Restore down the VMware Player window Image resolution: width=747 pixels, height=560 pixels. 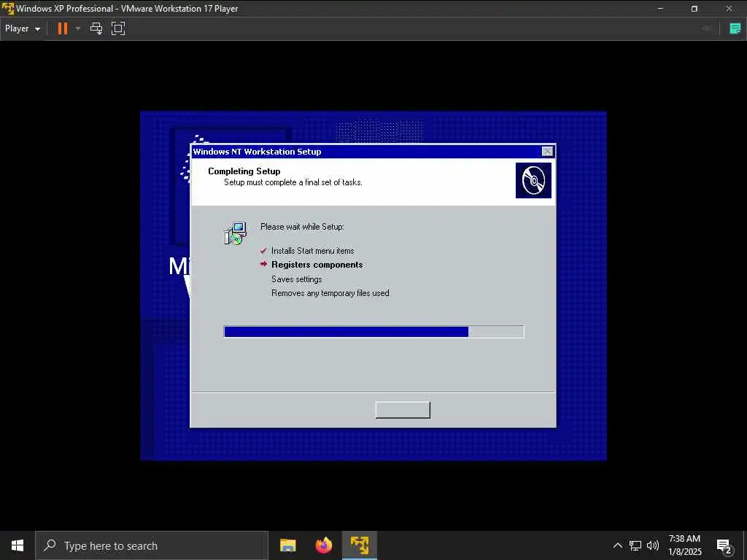[x=694, y=9]
